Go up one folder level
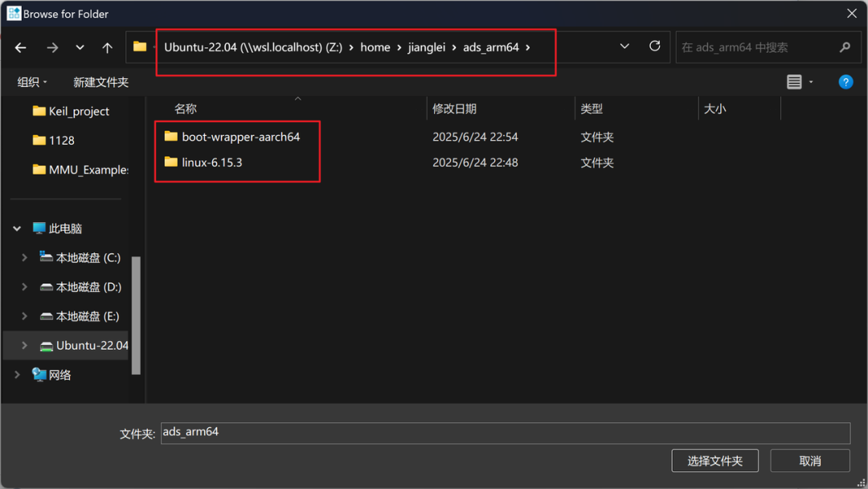 [x=107, y=47]
